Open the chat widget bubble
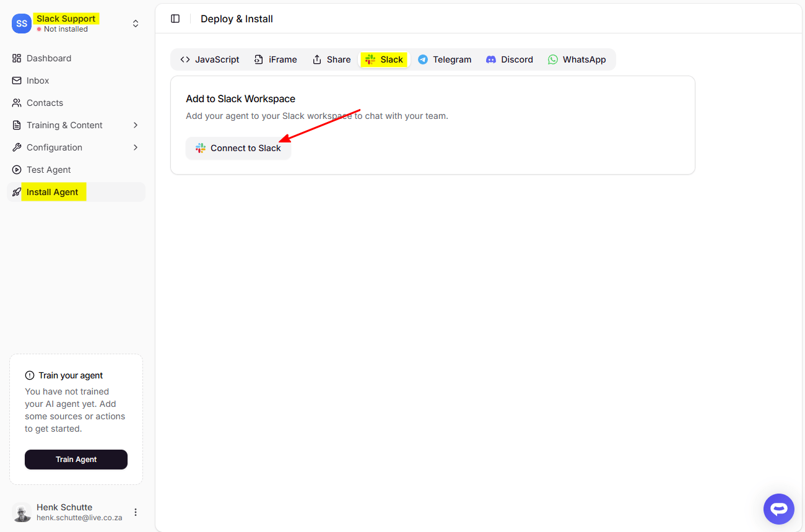 779,509
